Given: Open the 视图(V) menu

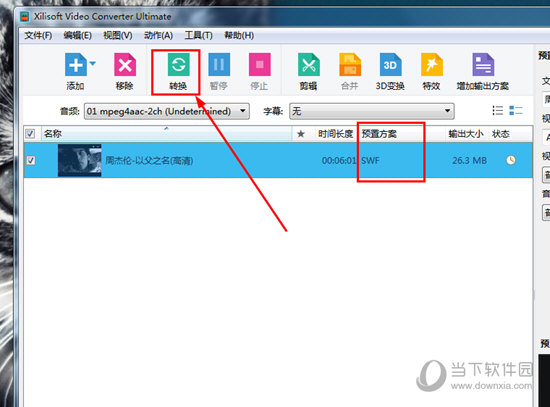Looking at the screenshot, I should coord(118,35).
